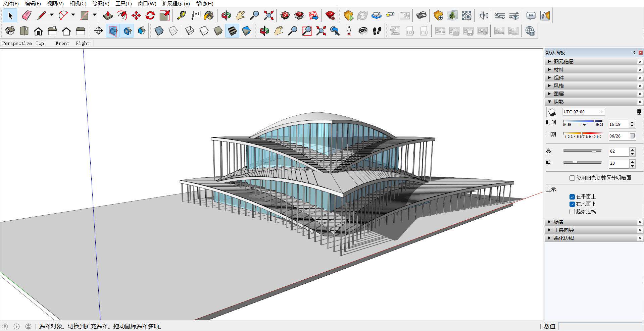Activate the red pencil Line tool
Screen dimensions: 644x331
click(x=42, y=15)
